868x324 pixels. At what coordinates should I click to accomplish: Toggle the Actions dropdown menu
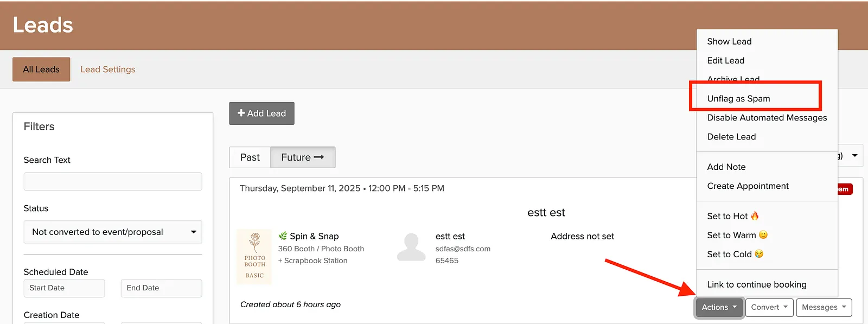[719, 307]
